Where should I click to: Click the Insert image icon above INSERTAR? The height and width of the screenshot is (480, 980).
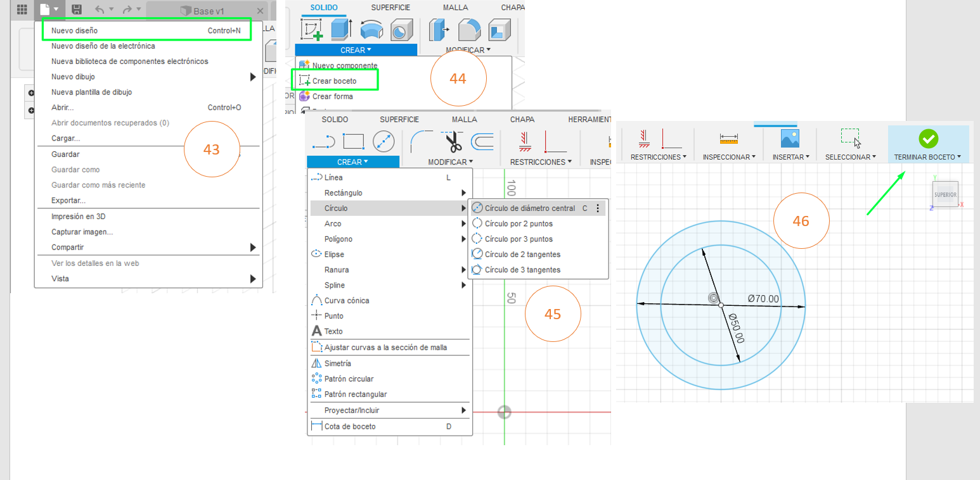click(790, 138)
